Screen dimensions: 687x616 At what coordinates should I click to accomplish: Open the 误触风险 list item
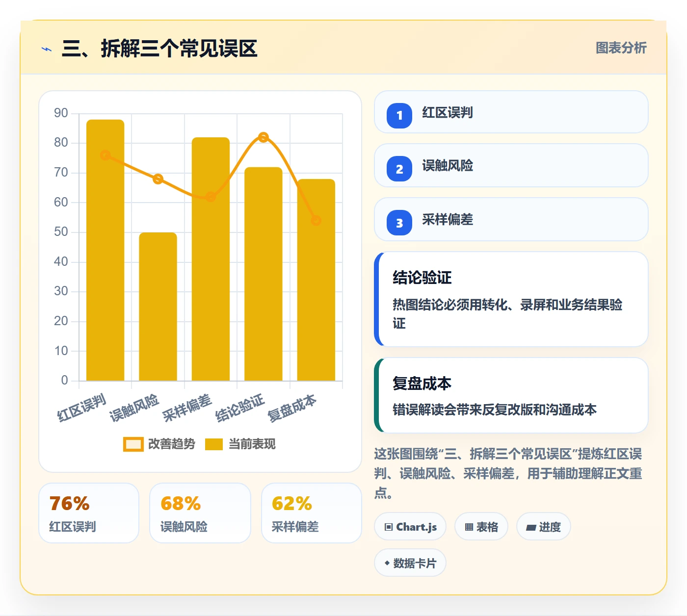pyautogui.click(x=511, y=165)
